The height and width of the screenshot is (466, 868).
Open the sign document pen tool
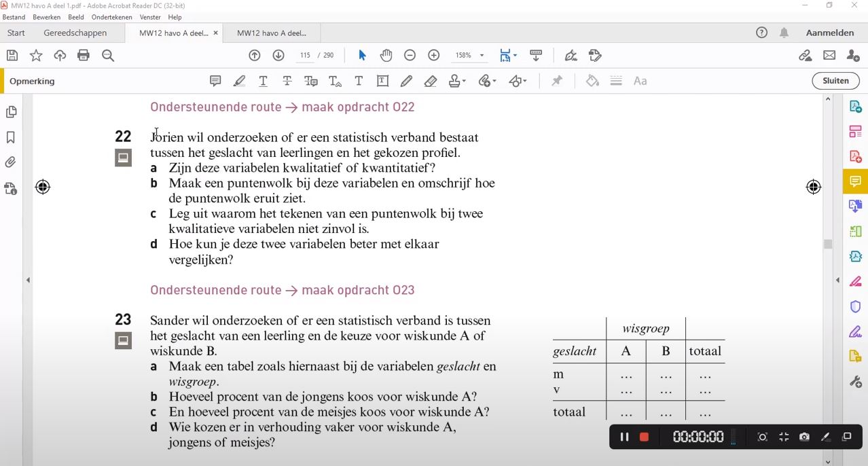(571, 56)
